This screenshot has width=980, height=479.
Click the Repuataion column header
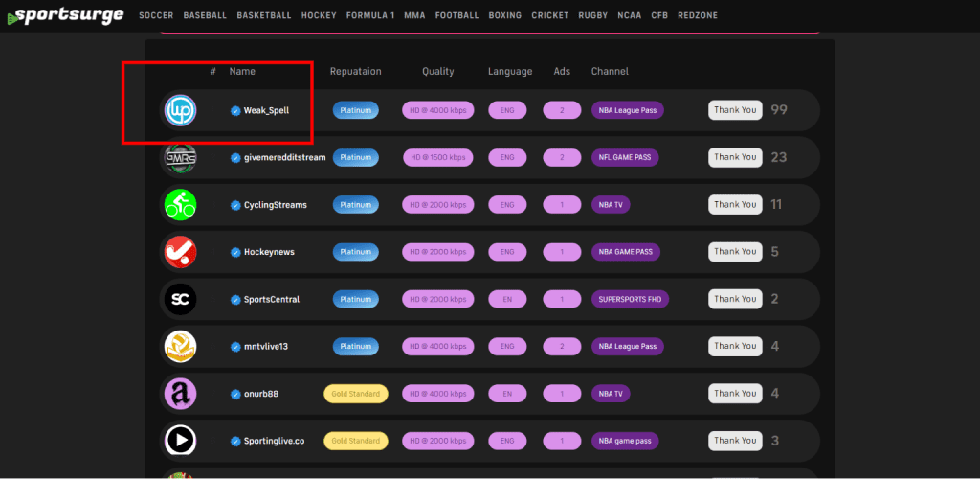pyautogui.click(x=356, y=71)
